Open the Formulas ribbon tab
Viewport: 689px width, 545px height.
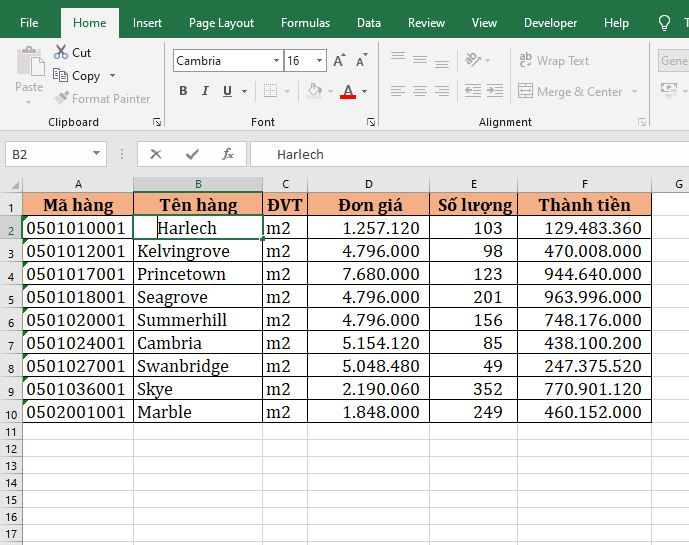pos(305,23)
